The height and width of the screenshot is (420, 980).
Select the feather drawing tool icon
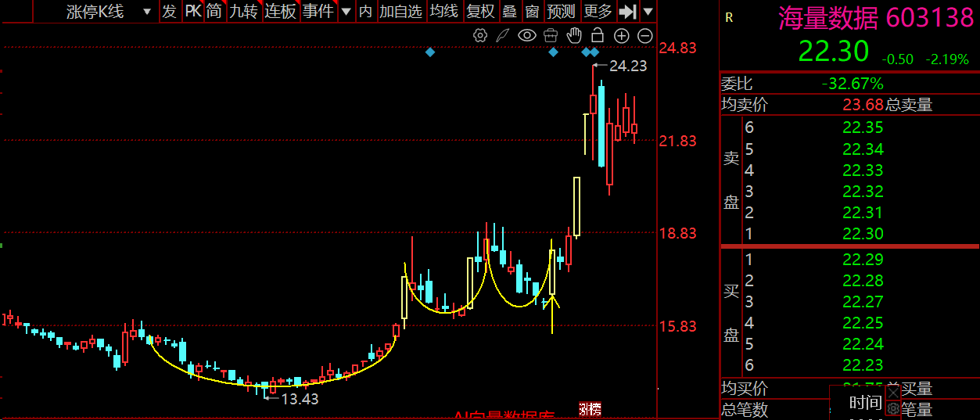pyautogui.click(x=504, y=35)
